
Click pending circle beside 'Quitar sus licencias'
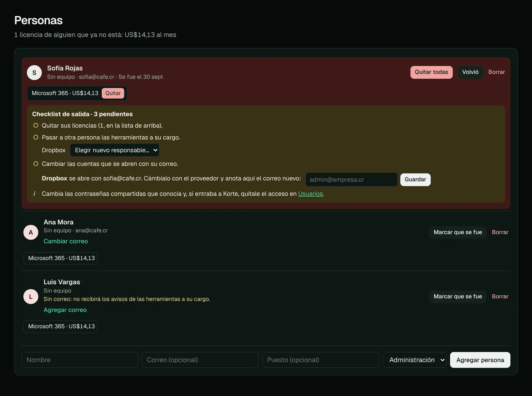click(x=36, y=125)
